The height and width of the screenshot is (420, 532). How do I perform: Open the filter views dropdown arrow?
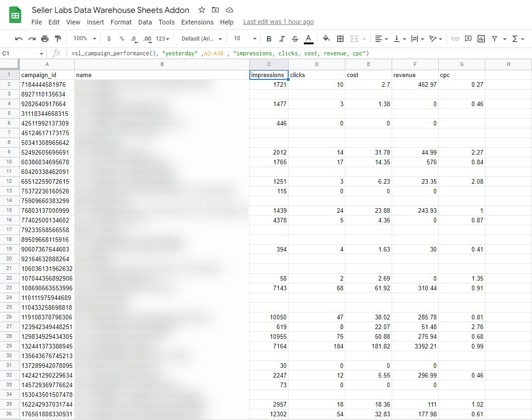pyautogui.click(x=504, y=39)
